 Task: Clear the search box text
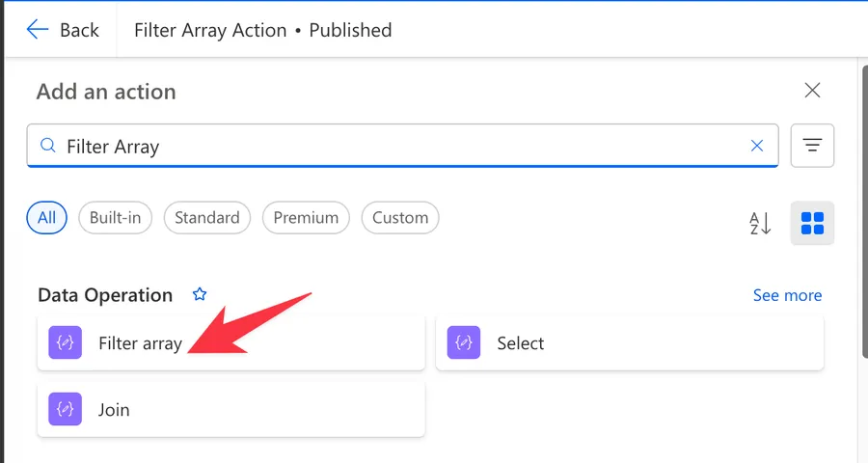pyautogui.click(x=757, y=146)
